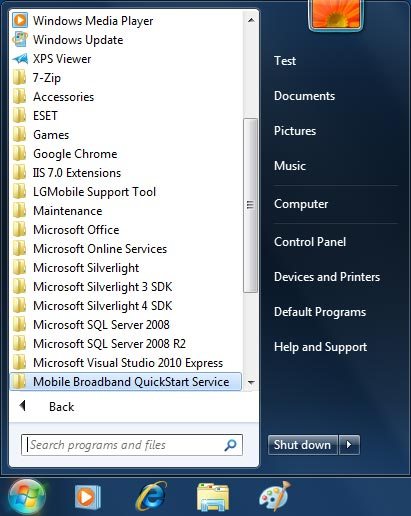Open Internet Explorer from taskbar
Viewport: 411px width, 516px height.
pyautogui.click(x=151, y=497)
